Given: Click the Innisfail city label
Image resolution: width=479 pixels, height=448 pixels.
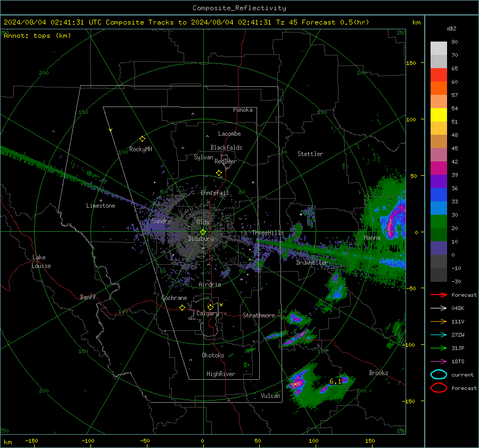Looking at the screenshot, I should coord(214,193).
